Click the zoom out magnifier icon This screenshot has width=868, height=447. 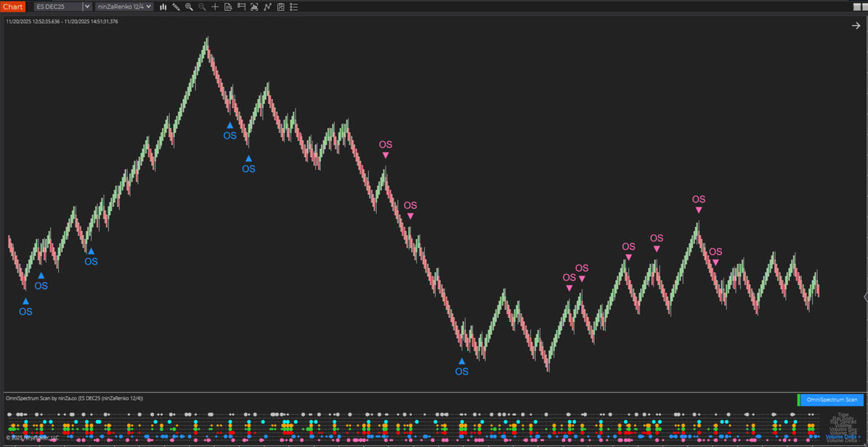[x=202, y=7]
